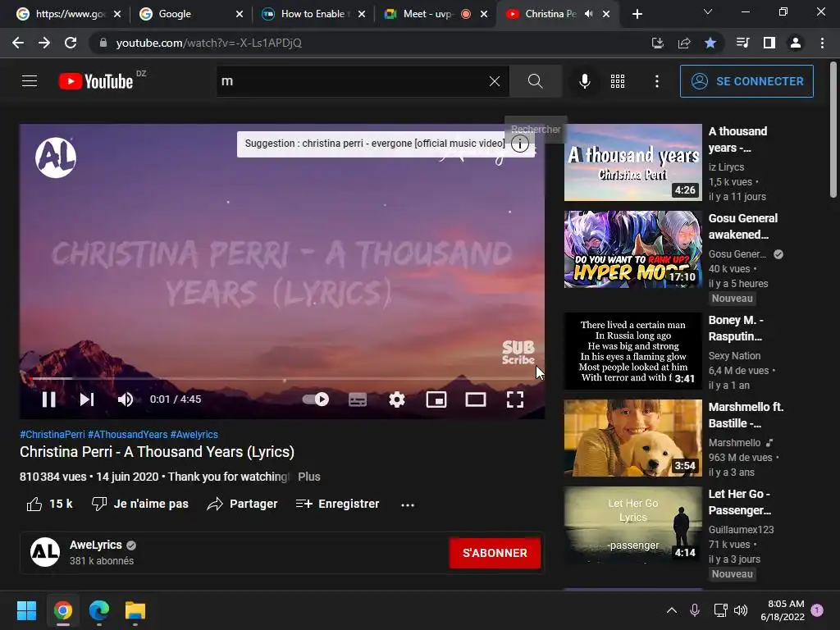Enter full screen mode
Image resolution: width=840 pixels, height=630 pixels.
coord(515,399)
